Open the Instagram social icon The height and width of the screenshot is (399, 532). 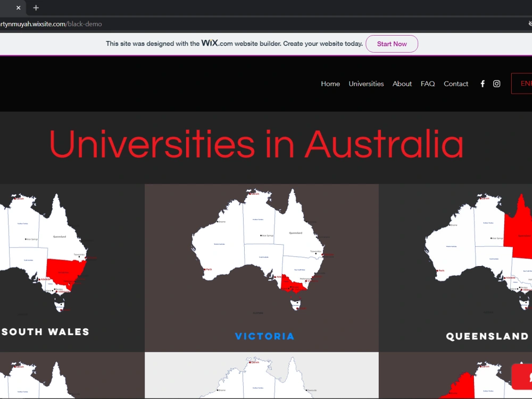(496, 84)
